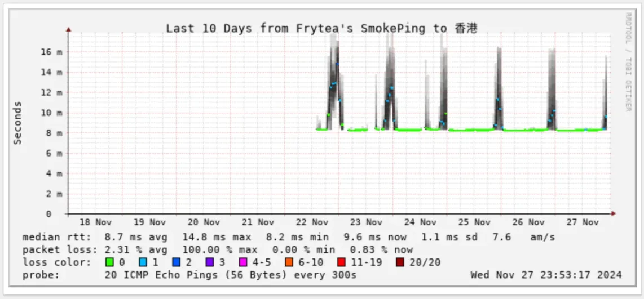Screen dimensions: 644x299
Task: Click the 'Seconds' vertical axis title
Action: [x=17, y=123]
